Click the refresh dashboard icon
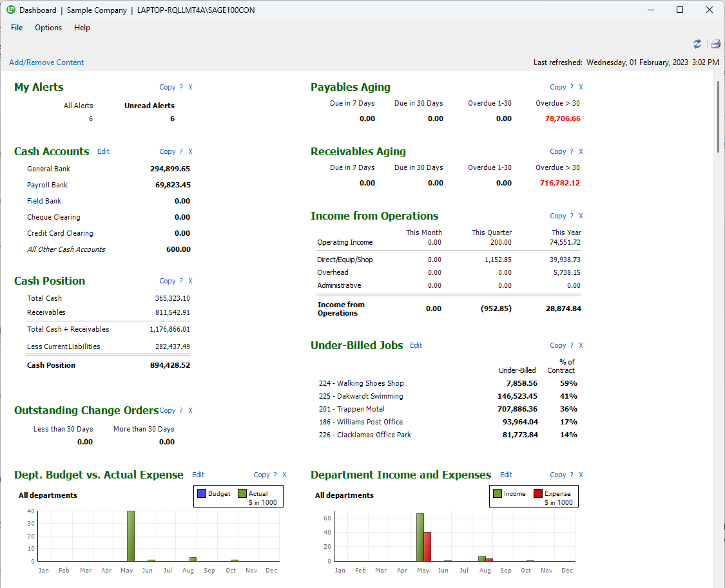This screenshot has width=725, height=588. coord(697,44)
